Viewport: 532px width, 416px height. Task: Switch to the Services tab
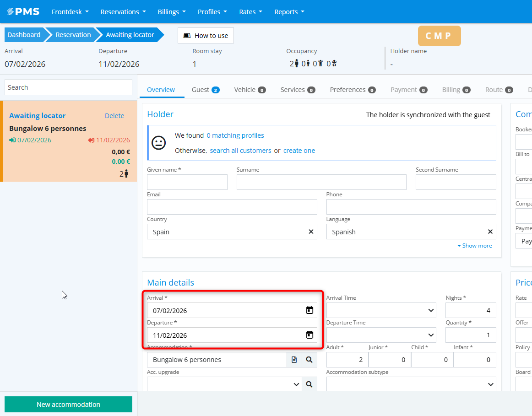[297, 90]
